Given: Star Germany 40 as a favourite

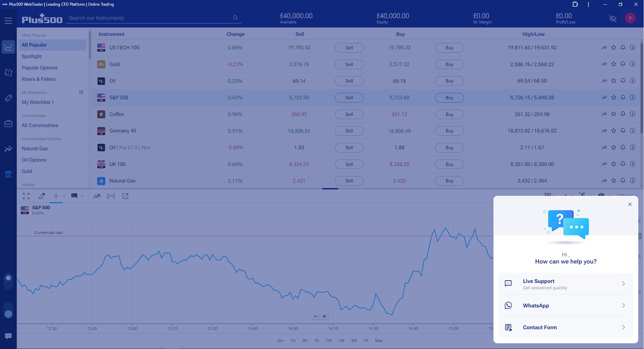Looking at the screenshot, I should [x=613, y=131].
